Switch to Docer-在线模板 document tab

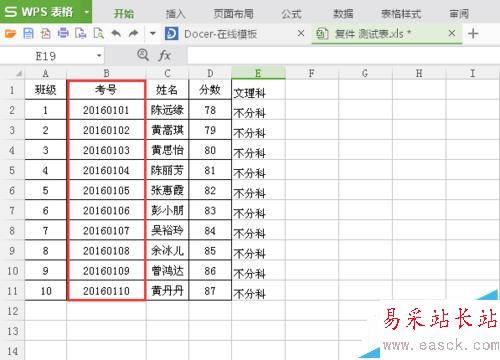(220, 34)
